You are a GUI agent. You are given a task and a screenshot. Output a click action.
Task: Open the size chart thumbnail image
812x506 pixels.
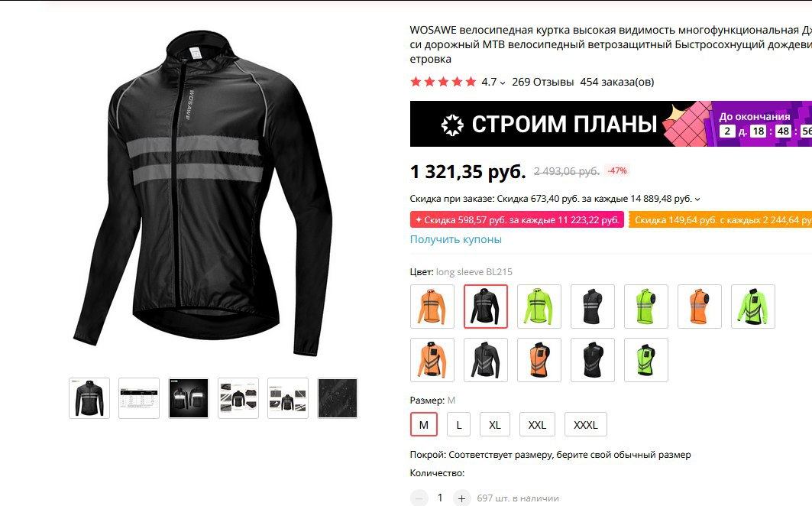[x=139, y=398]
